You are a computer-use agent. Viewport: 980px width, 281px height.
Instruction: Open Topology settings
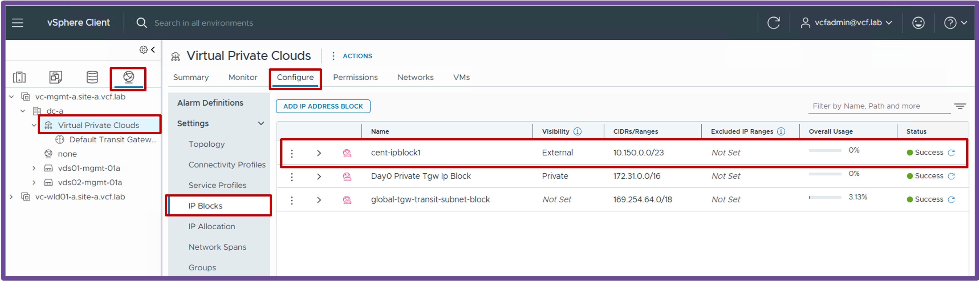click(x=207, y=144)
